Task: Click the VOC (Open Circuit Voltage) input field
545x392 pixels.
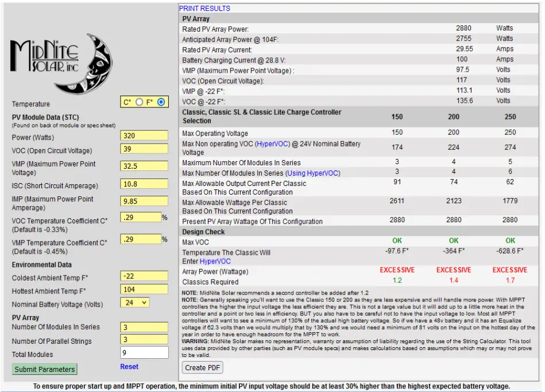Action: (144, 149)
